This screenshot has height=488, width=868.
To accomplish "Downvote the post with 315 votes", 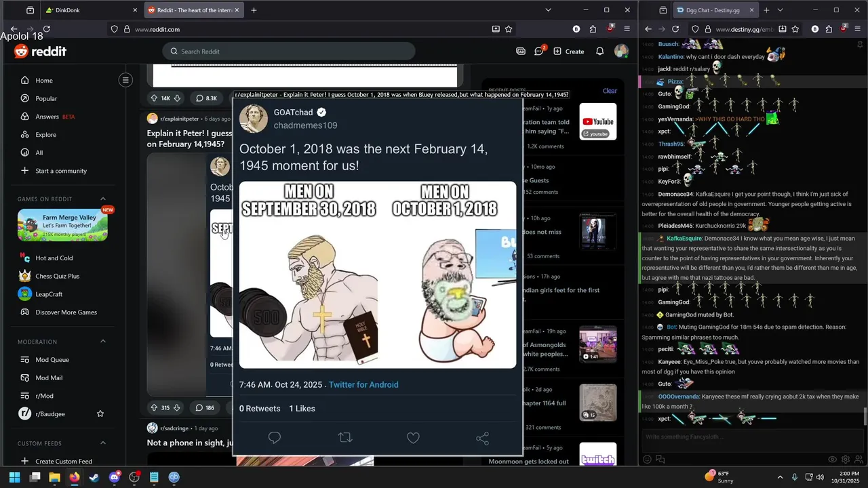I will coord(177,407).
